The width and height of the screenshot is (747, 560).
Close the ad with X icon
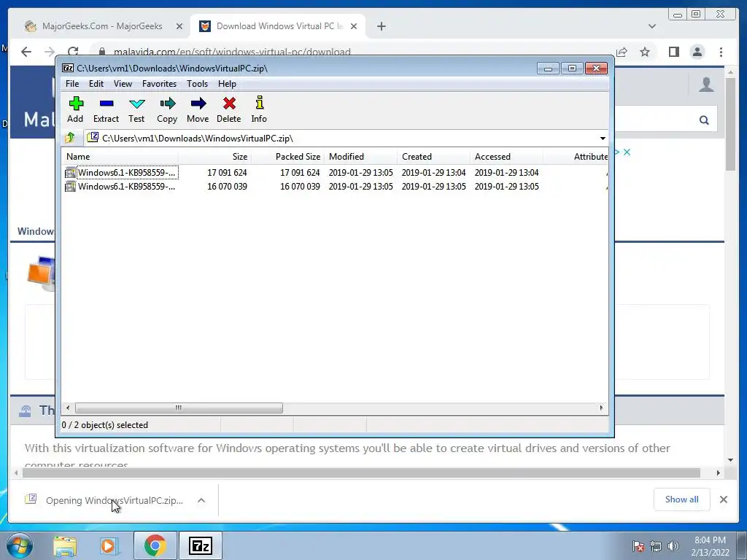click(627, 152)
